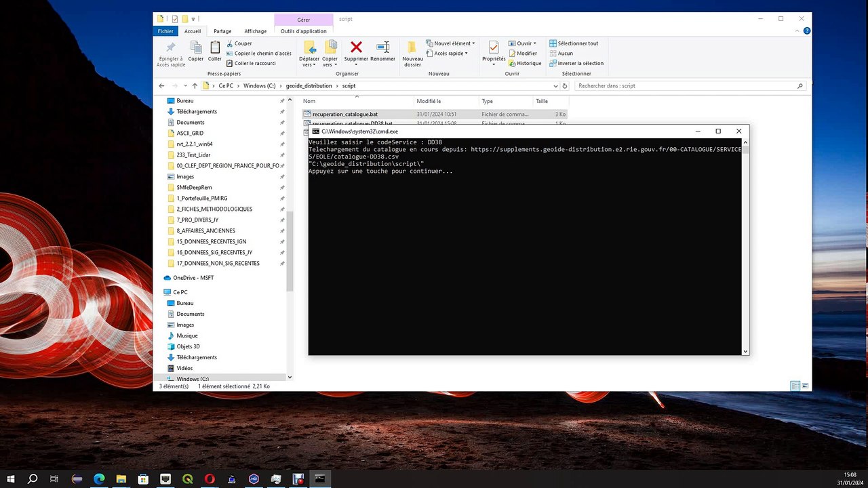Click Aucun to deselect all
Viewport: 868px width, 488px height.
click(x=561, y=54)
